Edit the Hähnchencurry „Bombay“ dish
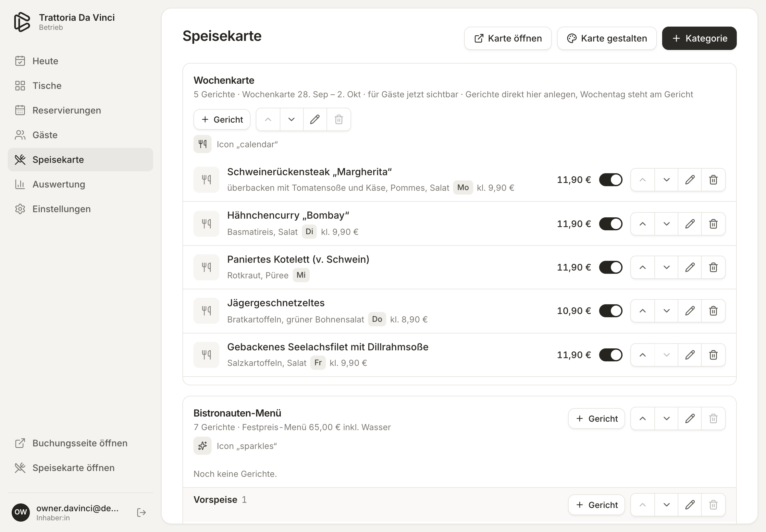The image size is (766, 532). (690, 224)
